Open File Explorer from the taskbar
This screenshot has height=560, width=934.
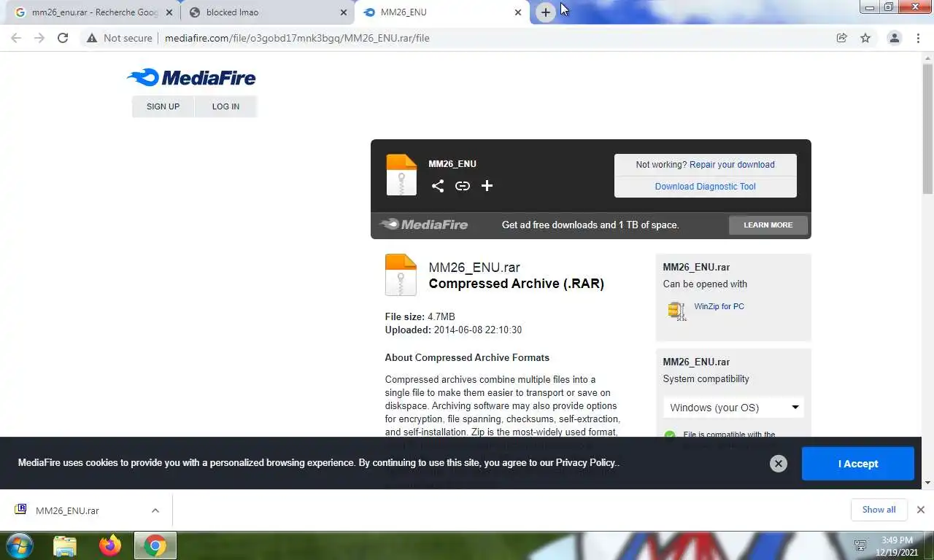pyautogui.click(x=65, y=545)
